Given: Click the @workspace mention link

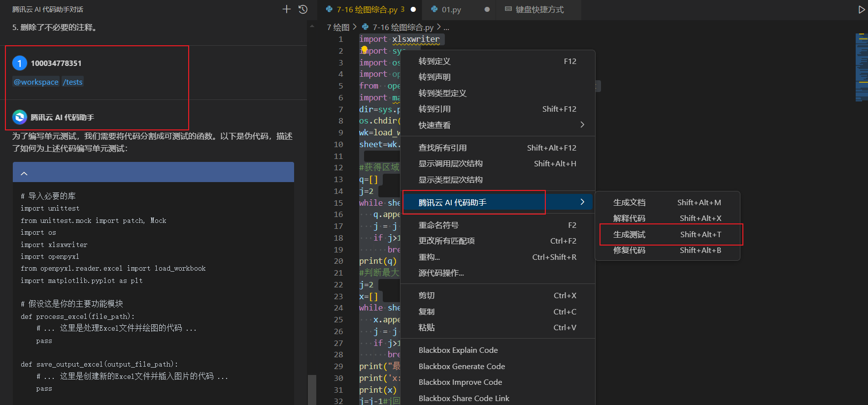Looking at the screenshot, I should click(36, 82).
